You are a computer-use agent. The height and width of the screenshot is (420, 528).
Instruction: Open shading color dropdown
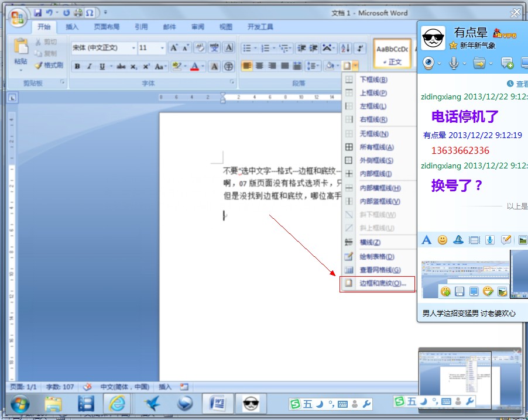click(x=337, y=66)
